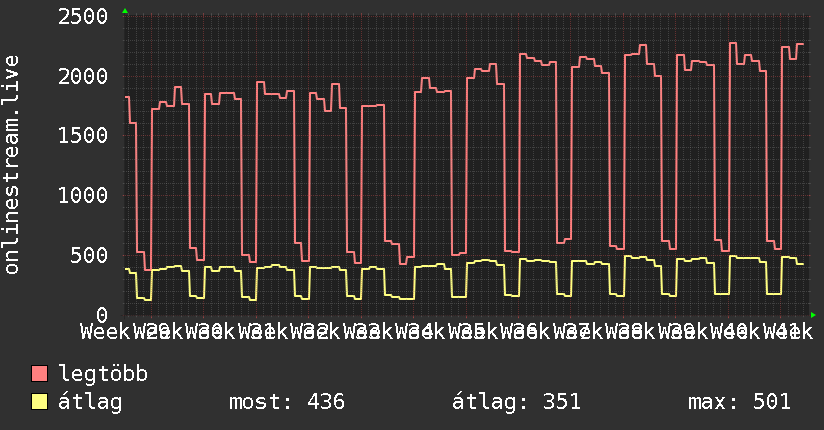
Task: Click the 500 y-axis label
Action: [89, 255]
